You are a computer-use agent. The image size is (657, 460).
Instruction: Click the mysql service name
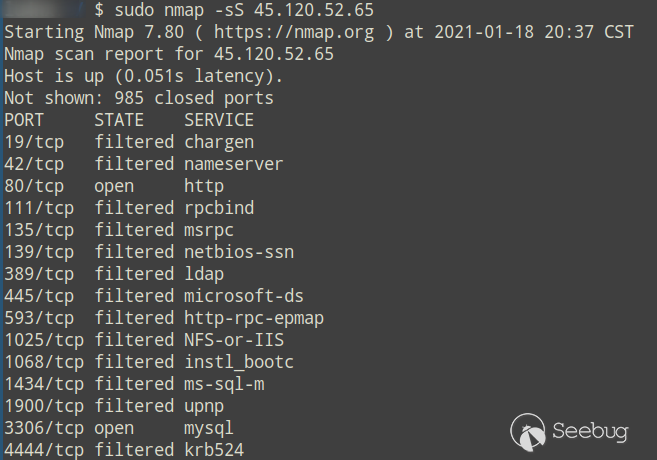coord(209,428)
